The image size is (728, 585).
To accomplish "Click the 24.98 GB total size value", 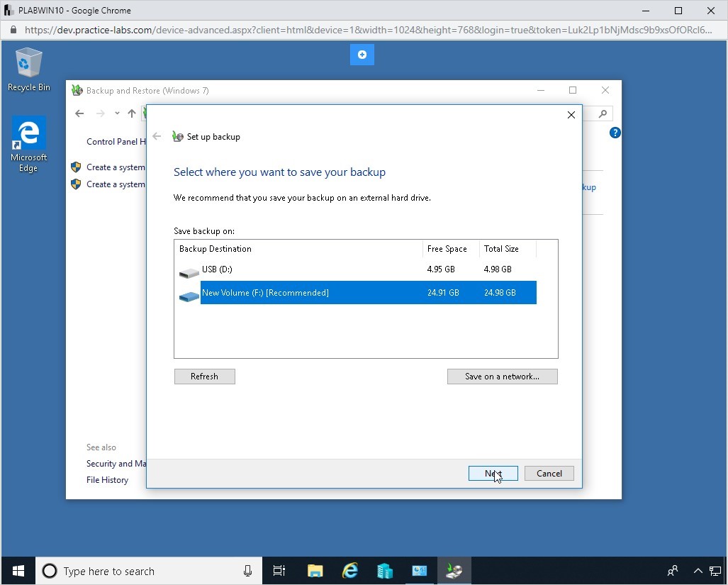I will [x=500, y=292].
